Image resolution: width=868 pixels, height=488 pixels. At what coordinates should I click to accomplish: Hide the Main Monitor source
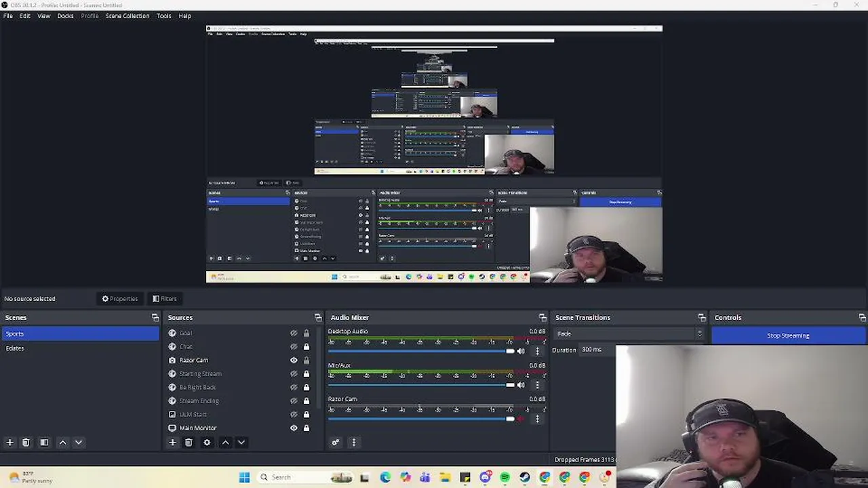[294, 428]
